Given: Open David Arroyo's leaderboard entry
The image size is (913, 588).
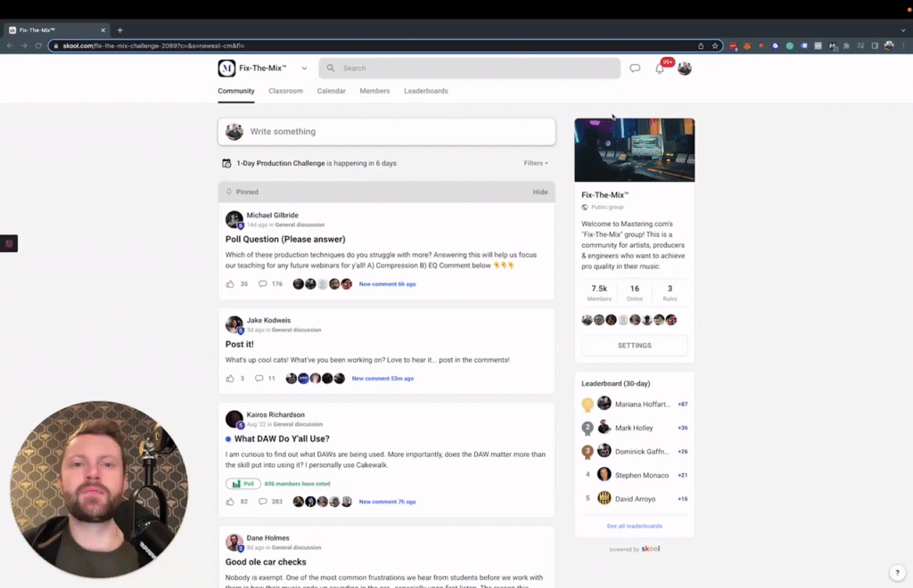Looking at the screenshot, I should pos(634,498).
